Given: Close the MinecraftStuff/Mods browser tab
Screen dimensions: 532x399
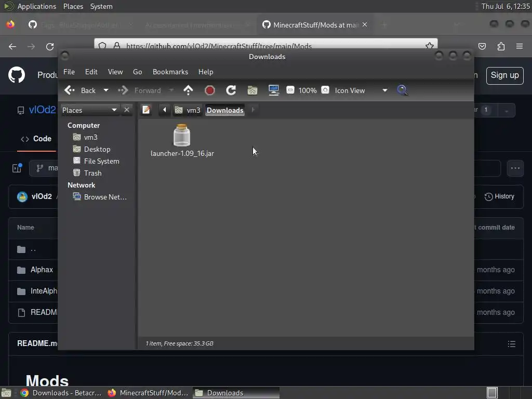Looking at the screenshot, I should click(365, 24).
